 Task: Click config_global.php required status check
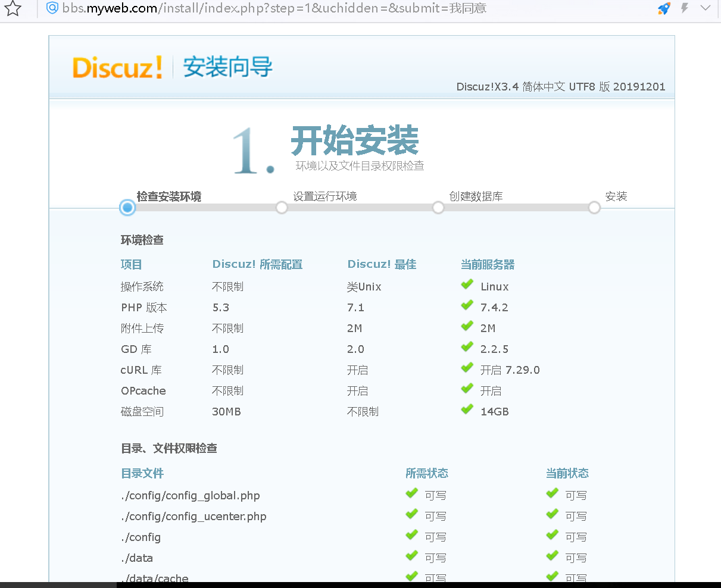pyautogui.click(x=412, y=493)
